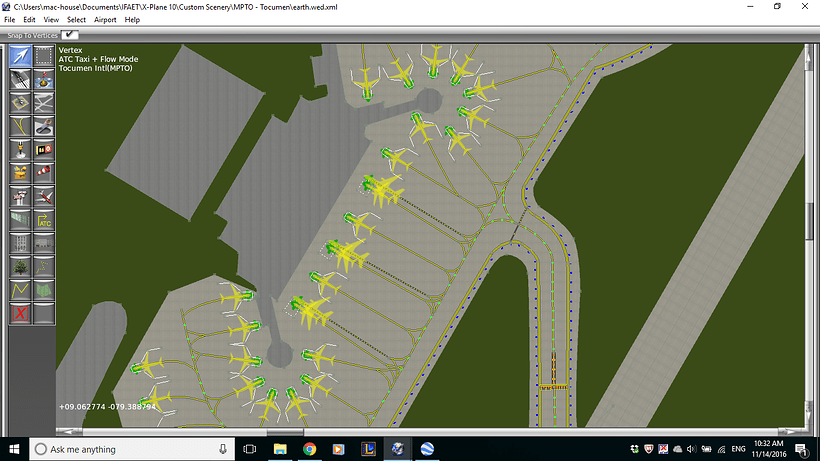The width and height of the screenshot is (820, 461).
Task: Select the Windsock tool
Action: tap(44, 173)
